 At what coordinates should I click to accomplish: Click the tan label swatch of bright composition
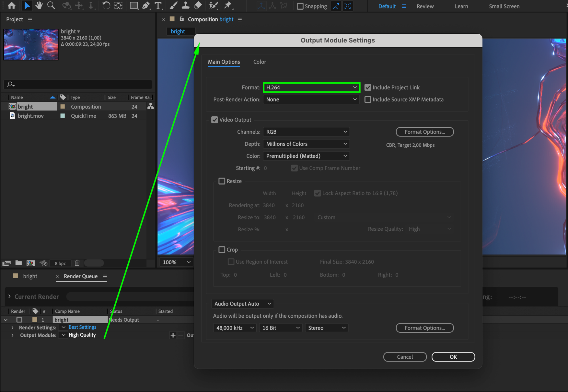[63, 107]
